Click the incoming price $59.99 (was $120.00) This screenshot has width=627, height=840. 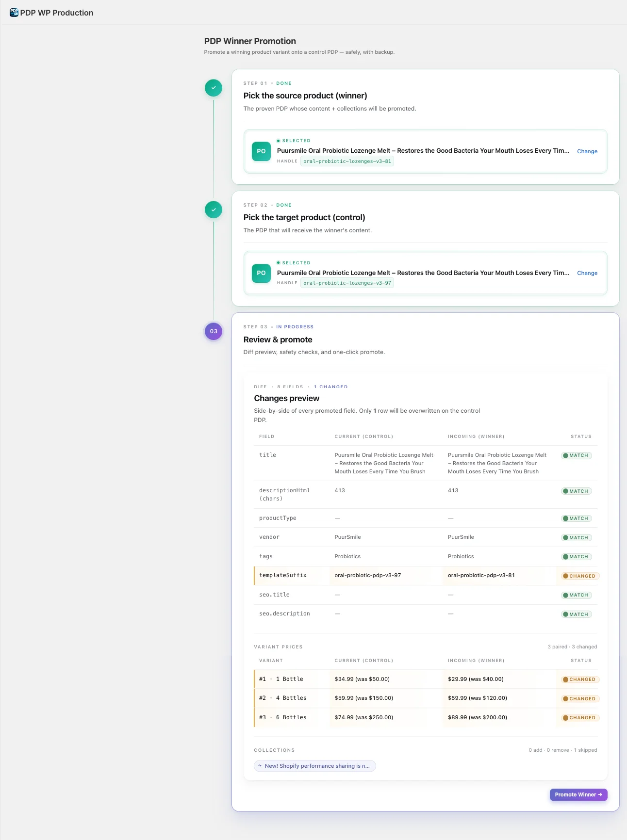[478, 698]
